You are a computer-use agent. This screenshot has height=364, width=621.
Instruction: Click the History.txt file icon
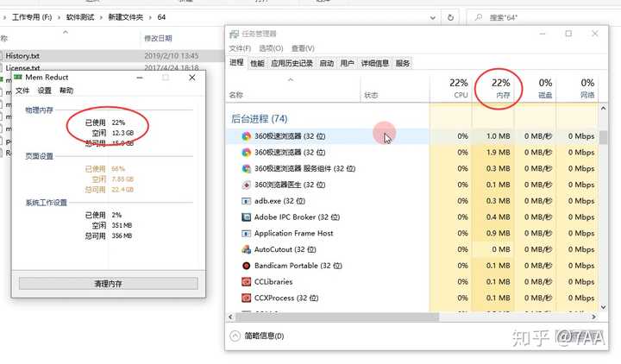pos(1,56)
